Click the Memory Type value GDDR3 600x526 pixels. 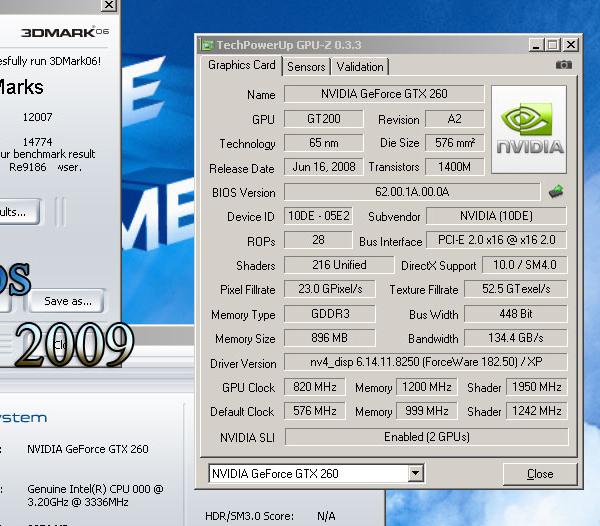330,314
